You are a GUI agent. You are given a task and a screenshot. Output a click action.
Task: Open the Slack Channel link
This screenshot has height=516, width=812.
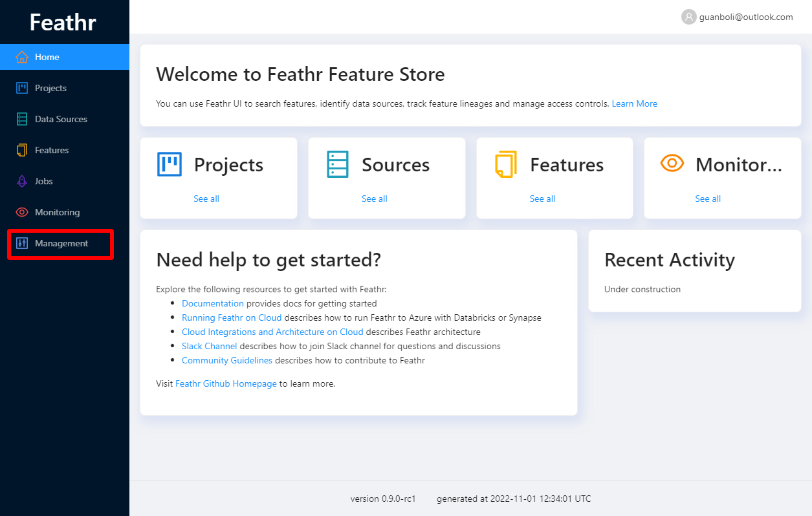pos(209,346)
